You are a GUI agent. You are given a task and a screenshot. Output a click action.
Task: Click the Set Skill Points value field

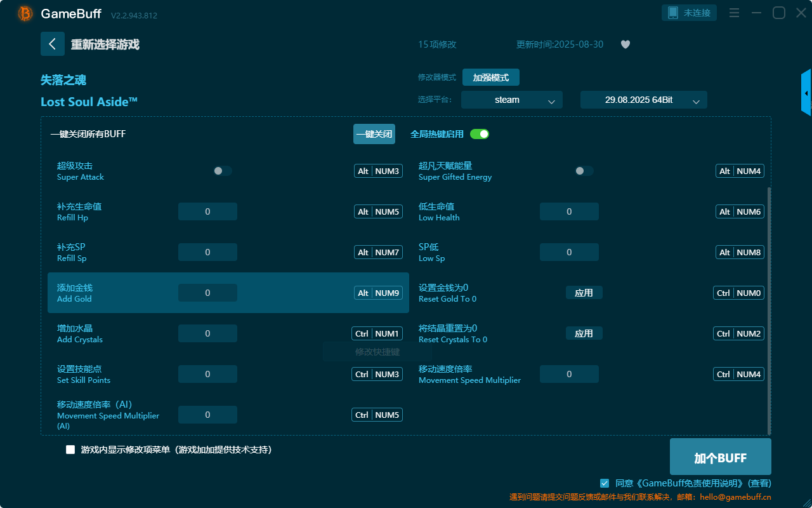click(x=207, y=374)
